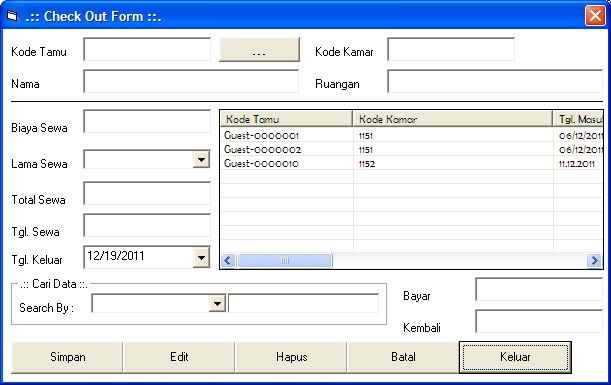
Task: Sort by Kode Kamar column header
Action: pos(453,119)
